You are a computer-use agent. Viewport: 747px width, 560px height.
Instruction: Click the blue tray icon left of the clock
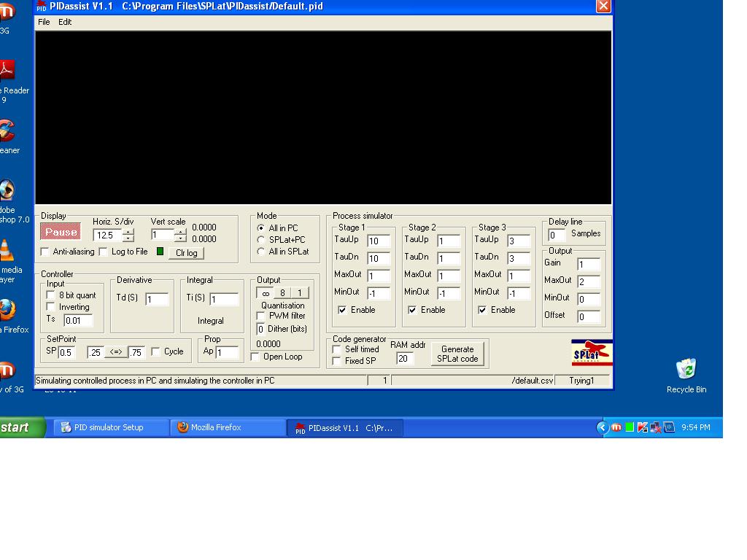669,427
